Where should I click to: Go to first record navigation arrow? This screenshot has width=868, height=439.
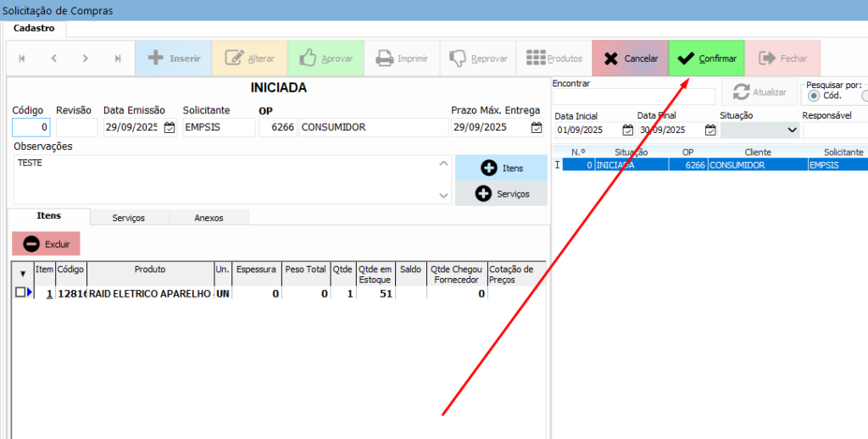(x=22, y=58)
